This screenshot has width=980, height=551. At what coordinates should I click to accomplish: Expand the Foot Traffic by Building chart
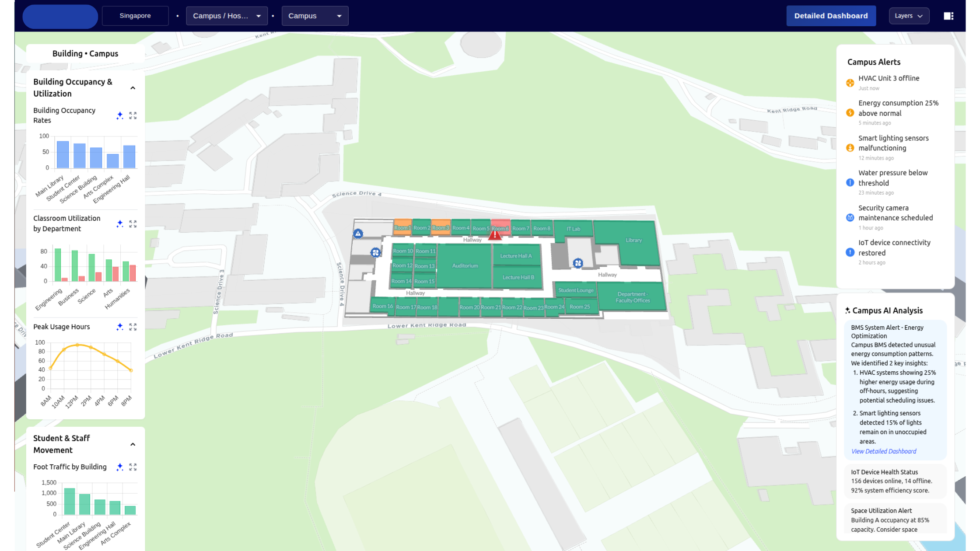point(133,467)
